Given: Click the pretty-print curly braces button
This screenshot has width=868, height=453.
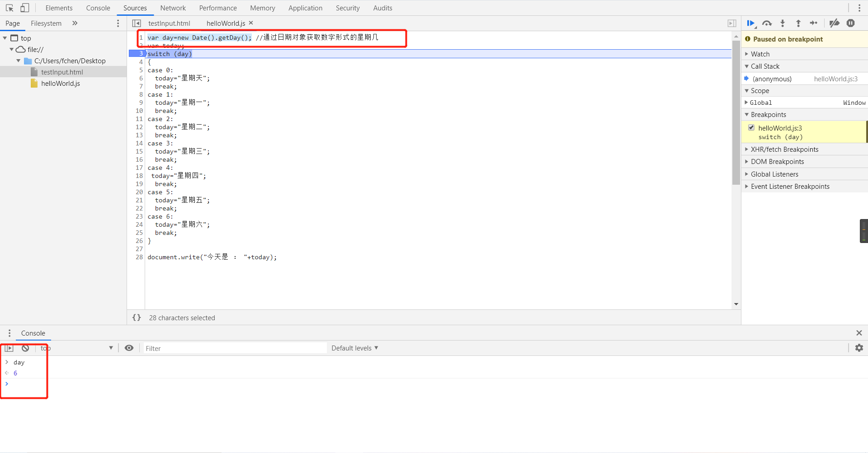Looking at the screenshot, I should 137,318.
